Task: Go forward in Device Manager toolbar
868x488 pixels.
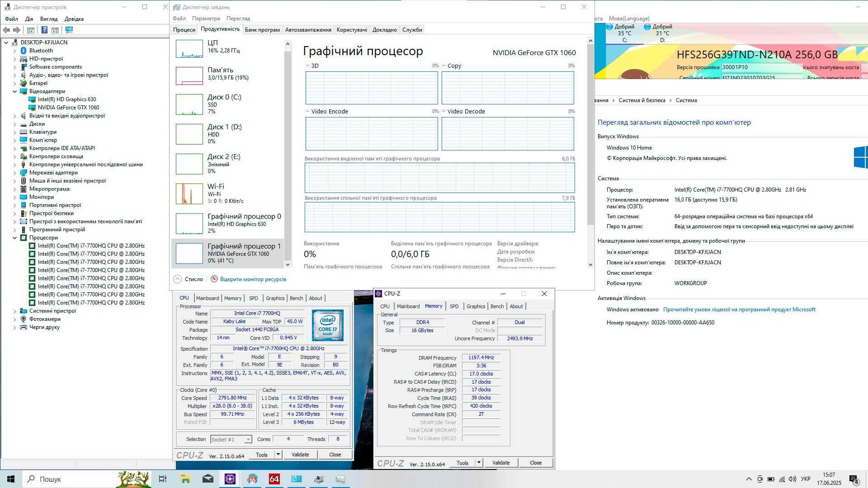Action: (17, 30)
